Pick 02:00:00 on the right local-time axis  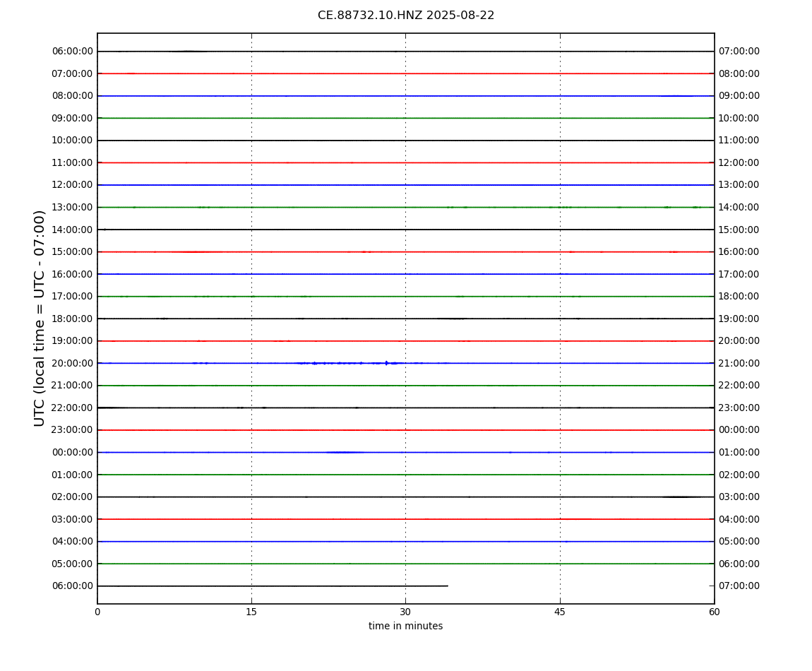pyautogui.click(x=739, y=475)
